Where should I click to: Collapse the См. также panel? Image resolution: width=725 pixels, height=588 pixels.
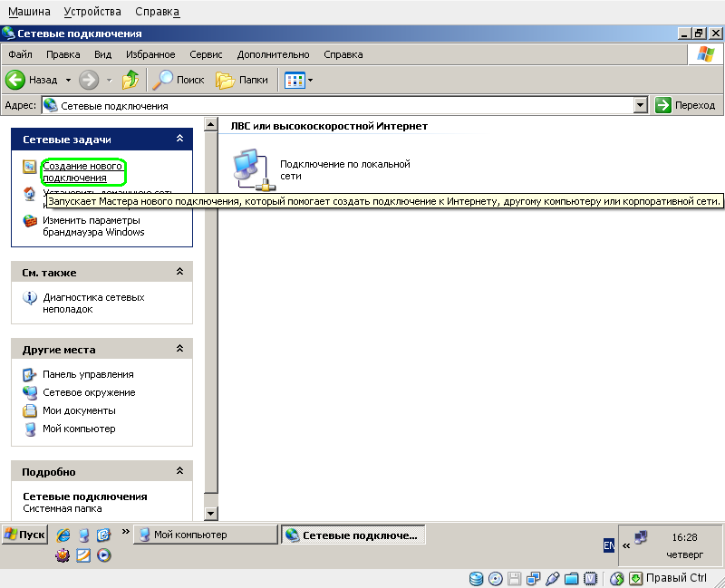179,271
